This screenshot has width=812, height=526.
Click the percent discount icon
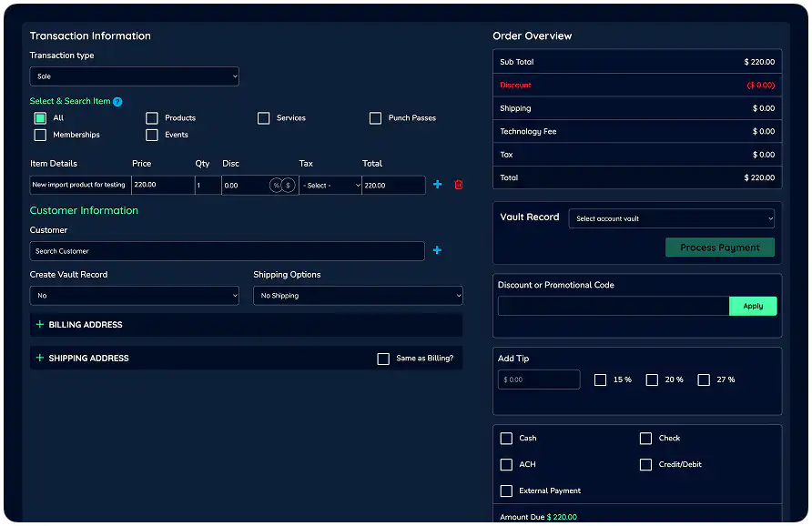click(x=276, y=185)
